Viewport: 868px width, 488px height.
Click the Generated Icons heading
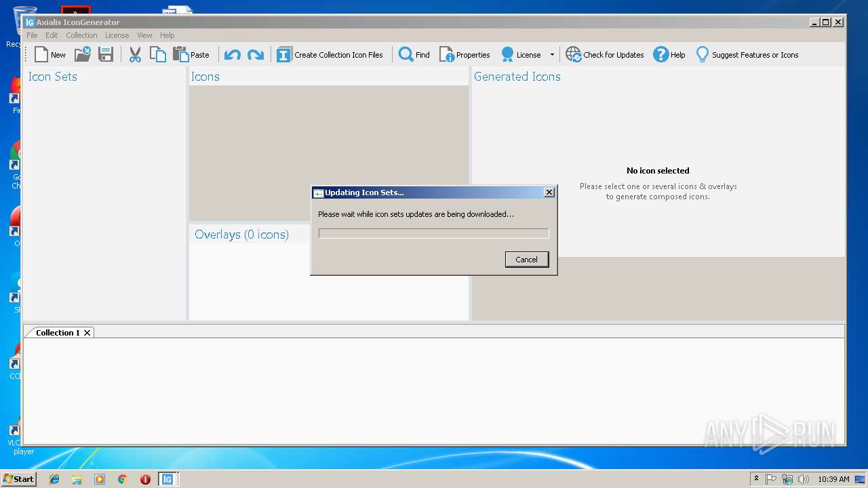517,77
